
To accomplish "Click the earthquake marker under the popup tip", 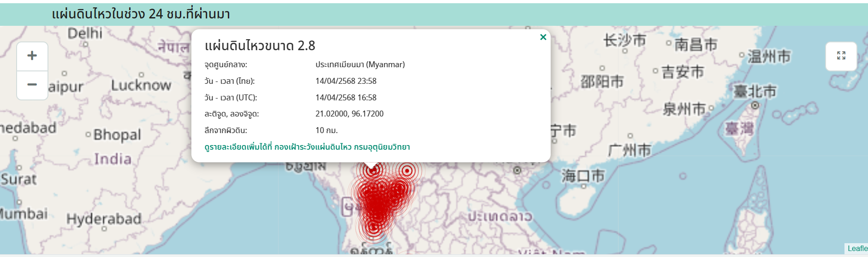I will [372, 170].
